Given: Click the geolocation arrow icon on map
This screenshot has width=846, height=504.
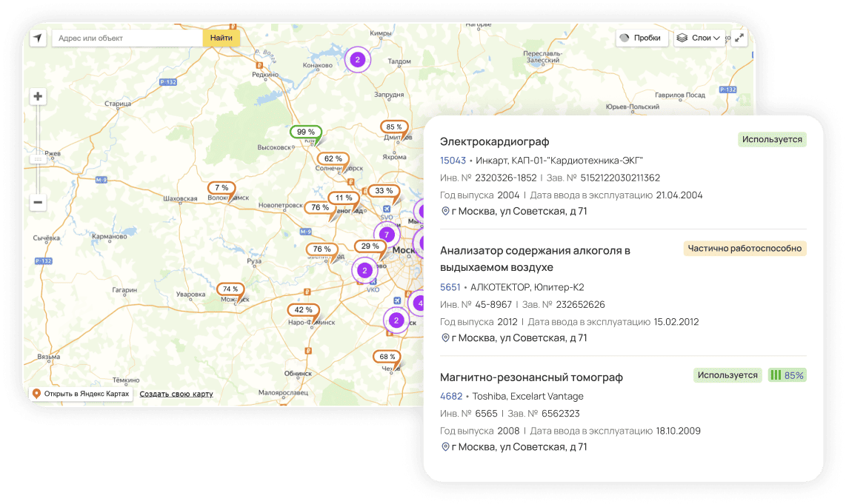Looking at the screenshot, I should (x=38, y=38).
